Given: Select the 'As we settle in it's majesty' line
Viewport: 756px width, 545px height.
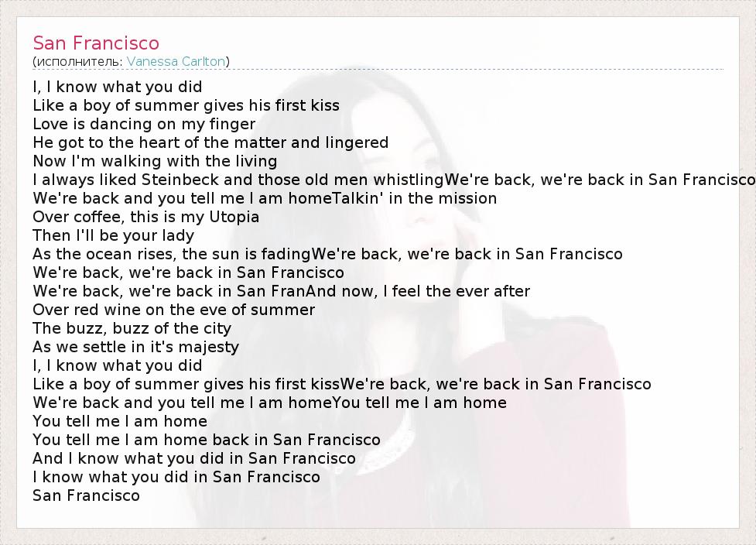Looking at the screenshot, I should 135,347.
